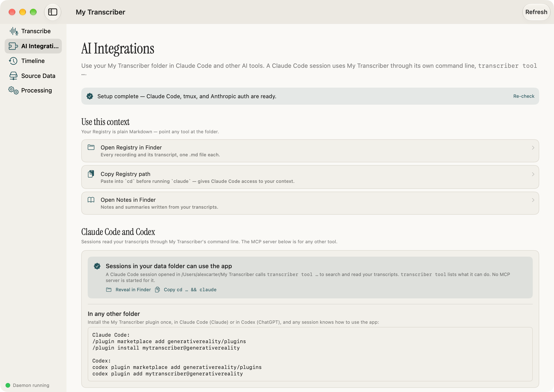Image resolution: width=554 pixels, height=392 pixels.
Task: Open the Processing section
Action: tap(33, 90)
